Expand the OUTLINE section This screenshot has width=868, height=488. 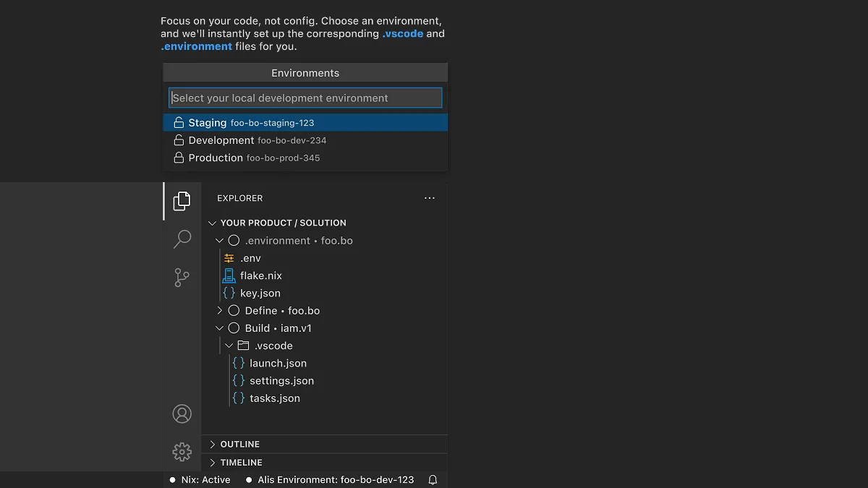coord(211,444)
